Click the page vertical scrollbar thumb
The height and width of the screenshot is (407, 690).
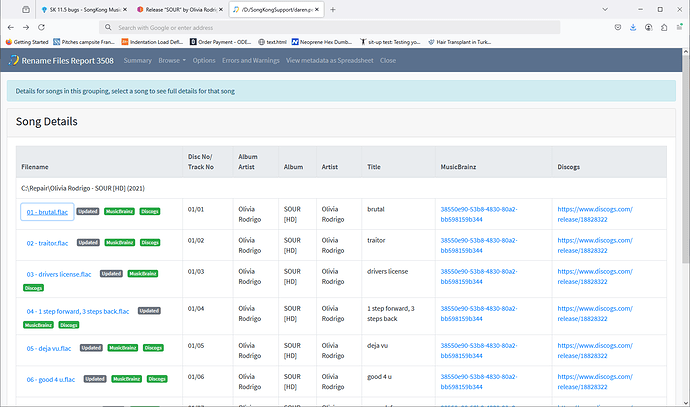pyautogui.click(x=686, y=159)
